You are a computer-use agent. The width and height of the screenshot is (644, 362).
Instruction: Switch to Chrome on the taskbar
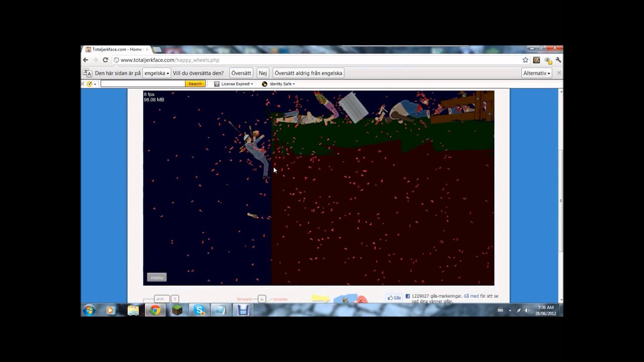(155, 310)
